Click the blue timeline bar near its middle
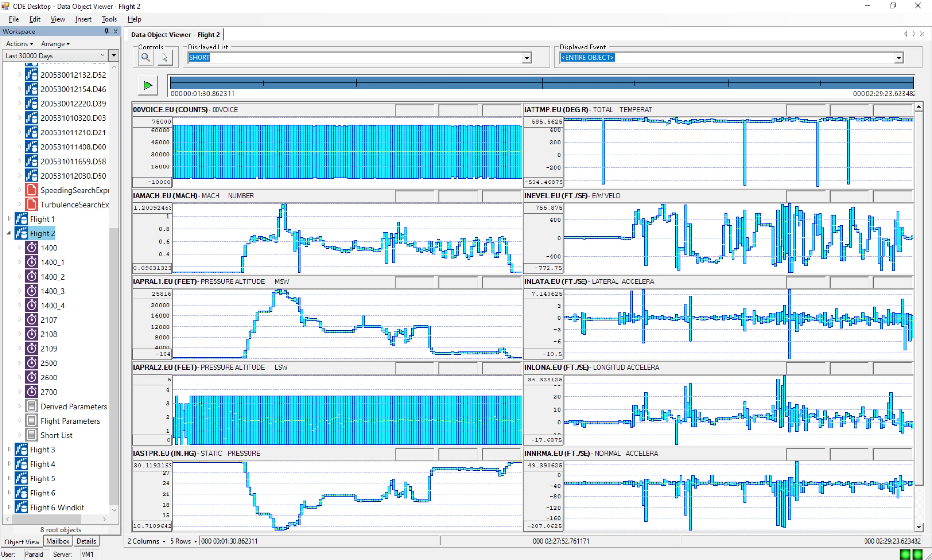 541,82
